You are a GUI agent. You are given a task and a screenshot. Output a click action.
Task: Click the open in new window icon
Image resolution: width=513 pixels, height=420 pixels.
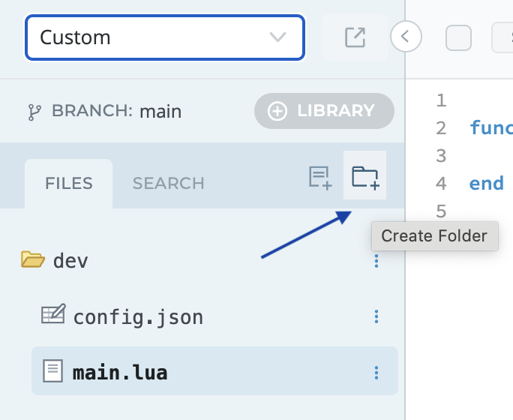[355, 37]
